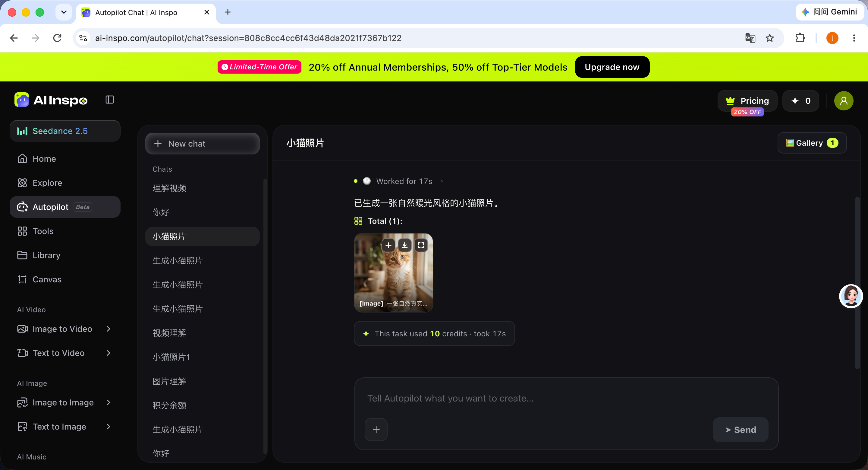Screen dimensions: 868x470
Task: Expand the Worked for 17s details
Action: tap(442, 181)
